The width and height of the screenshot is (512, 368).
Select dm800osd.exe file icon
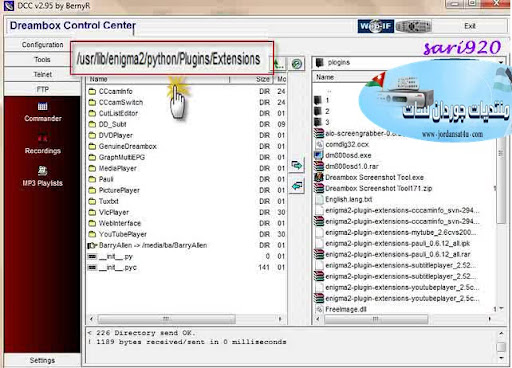click(x=319, y=155)
